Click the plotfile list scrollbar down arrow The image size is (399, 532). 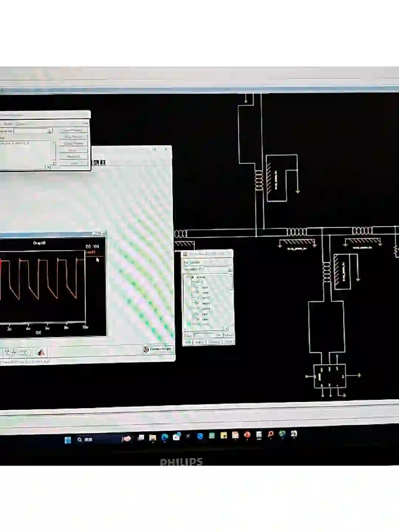pyautogui.click(x=54, y=163)
